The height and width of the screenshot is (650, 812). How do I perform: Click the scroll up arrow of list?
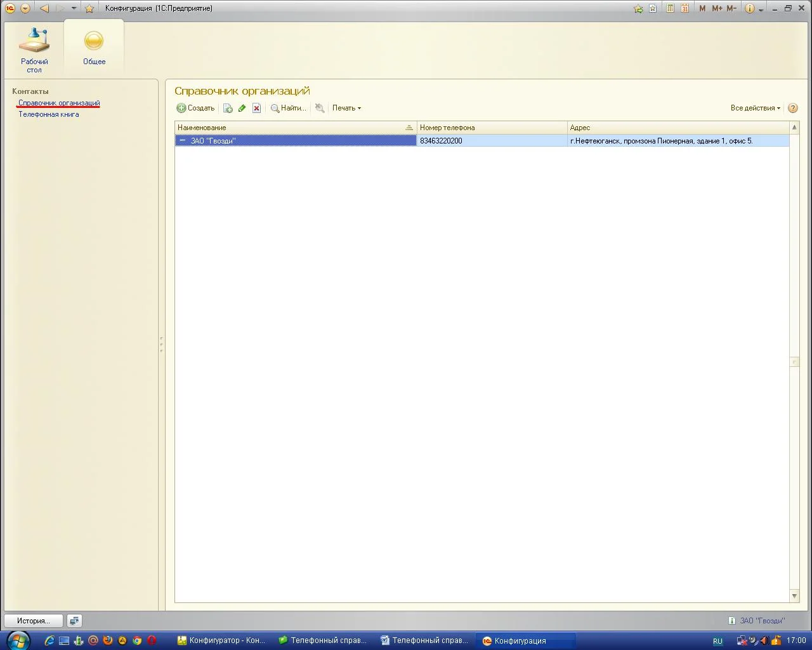click(x=794, y=128)
